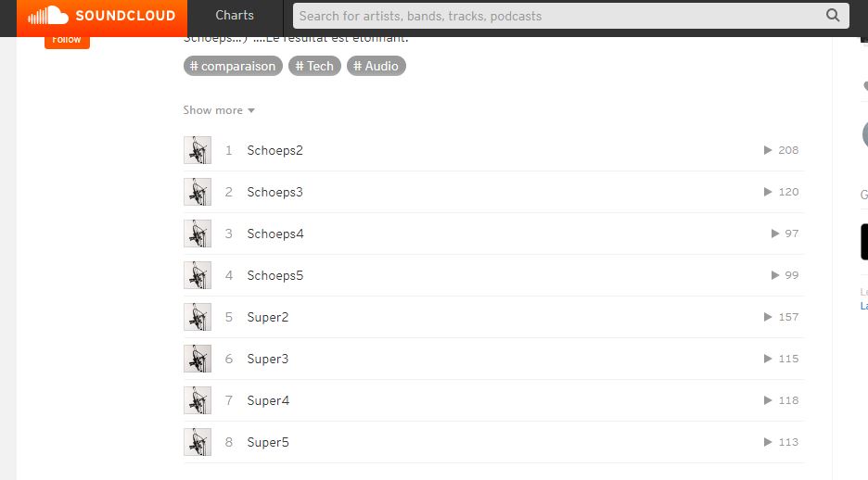Screen dimensions: 868x480
Task: Click the Schoeps2 track artwork thumbnail
Action: coord(198,150)
